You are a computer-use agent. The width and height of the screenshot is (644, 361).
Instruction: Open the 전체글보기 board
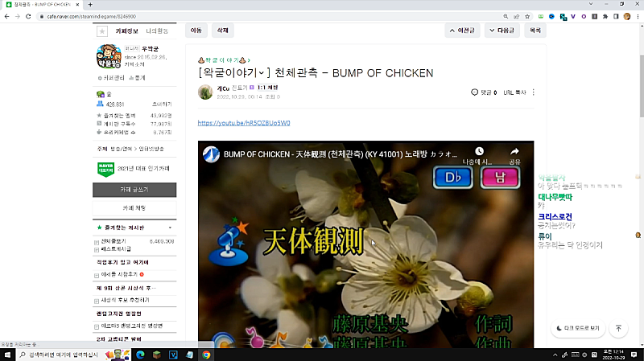click(x=114, y=241)
